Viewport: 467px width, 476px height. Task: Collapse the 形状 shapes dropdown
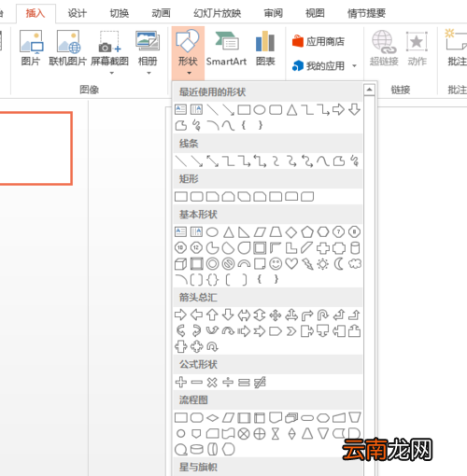tap(188, 53)
